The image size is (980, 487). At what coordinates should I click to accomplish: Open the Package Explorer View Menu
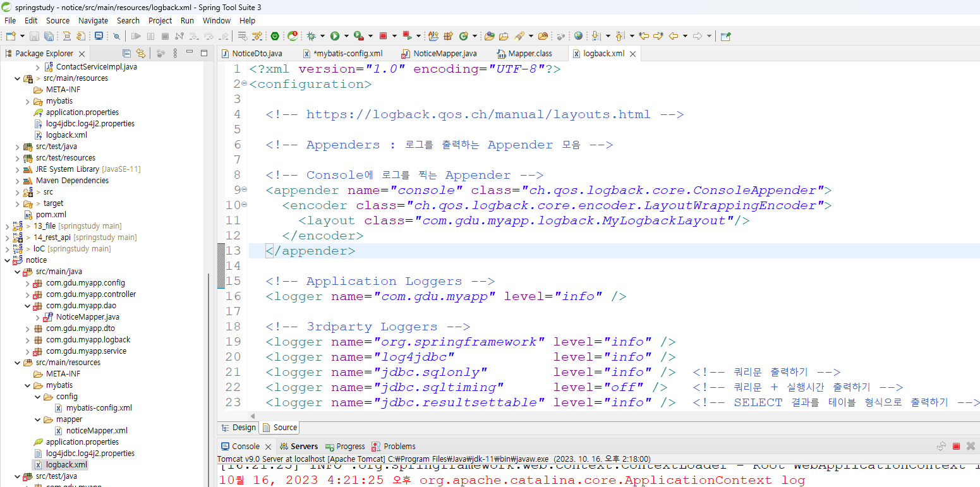point(175,54)
